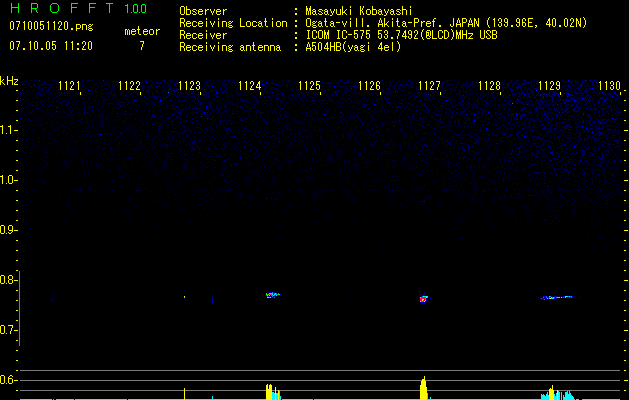Click the HROFFT 1.0.0 title text
The height and width of the screenshot is (400, 629).
click(x=78, y=8)
